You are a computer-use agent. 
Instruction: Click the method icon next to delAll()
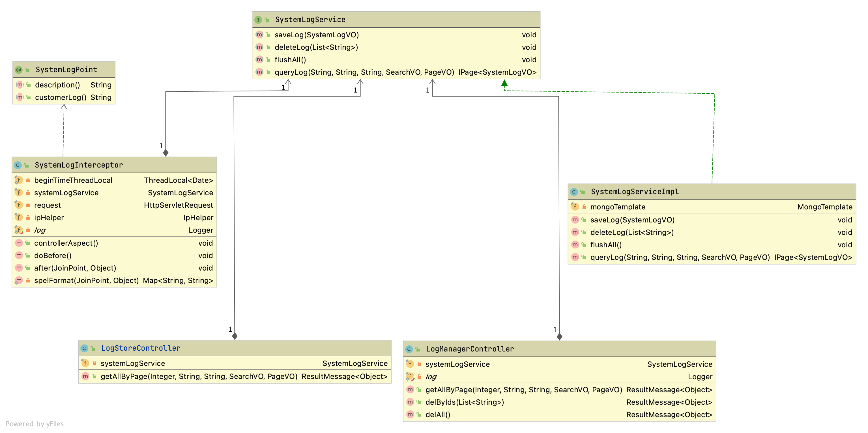410,415
